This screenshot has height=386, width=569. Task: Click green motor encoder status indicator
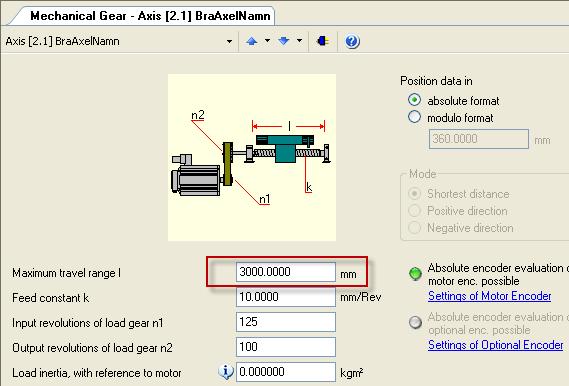click(x=415, y=273)
